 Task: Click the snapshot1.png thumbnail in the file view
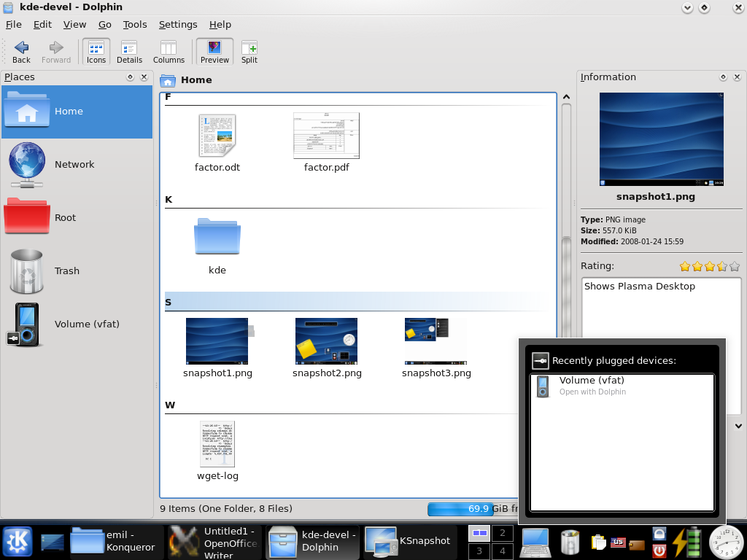(217, 341)
